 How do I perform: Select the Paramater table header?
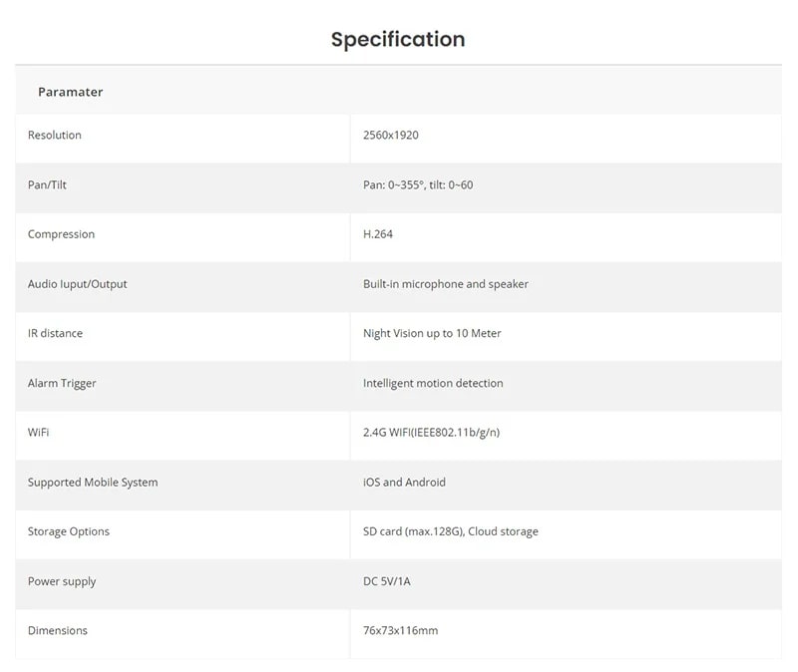point(70,92)
